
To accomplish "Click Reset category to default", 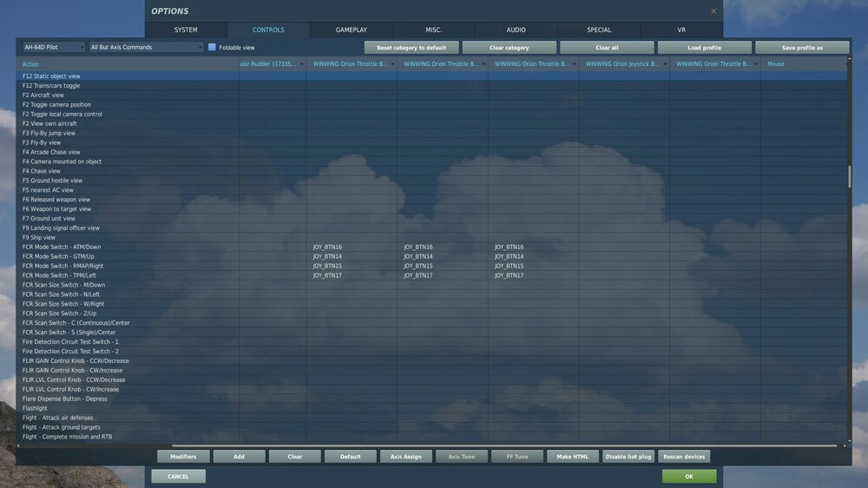I will pyautogui.click(x=411, y=48).
